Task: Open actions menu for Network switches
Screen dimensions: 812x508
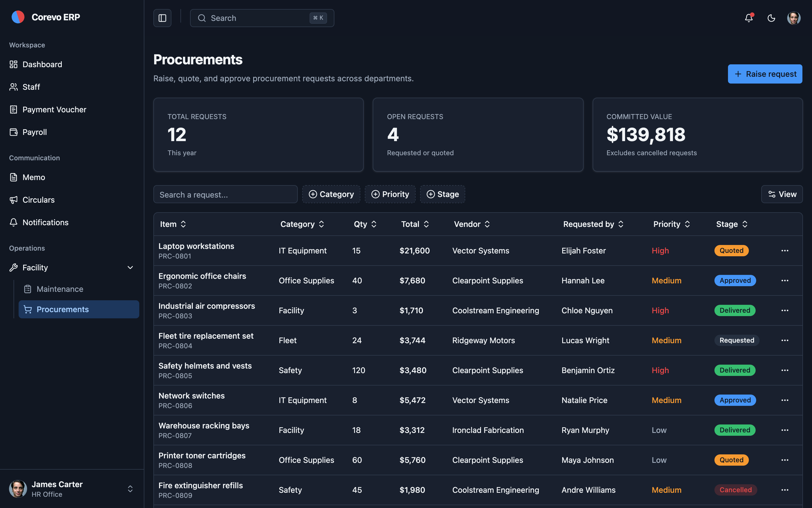Action: point(784,400)
